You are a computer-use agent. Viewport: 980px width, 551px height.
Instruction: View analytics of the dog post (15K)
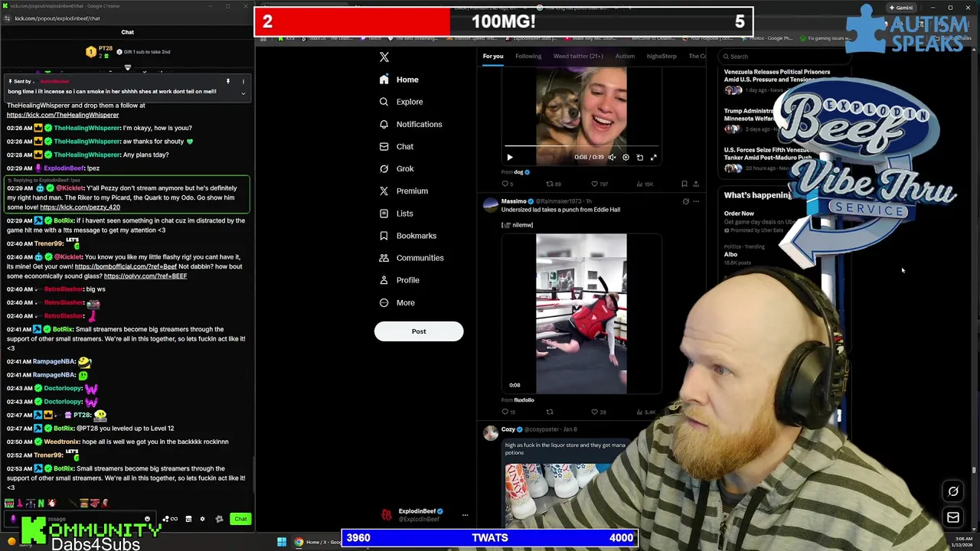click(x=643, y=184)
